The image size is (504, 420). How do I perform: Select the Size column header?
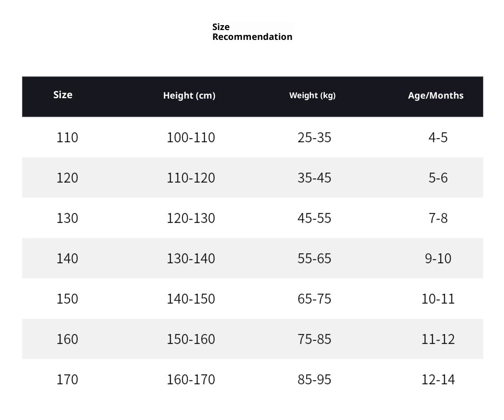63,95
